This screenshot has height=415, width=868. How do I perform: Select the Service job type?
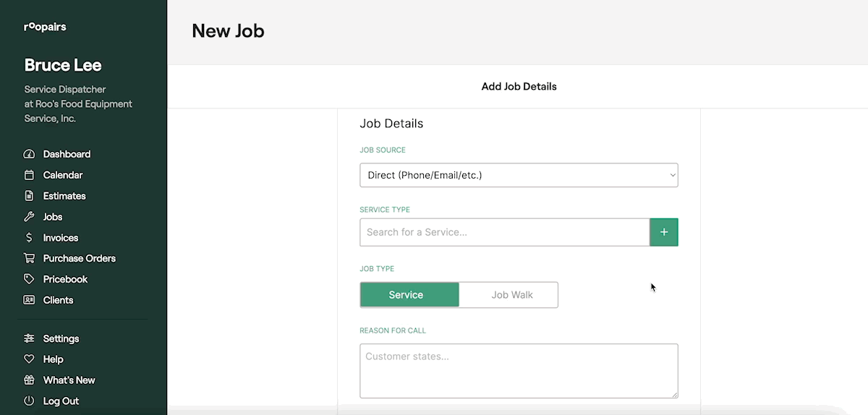point(409,295)
